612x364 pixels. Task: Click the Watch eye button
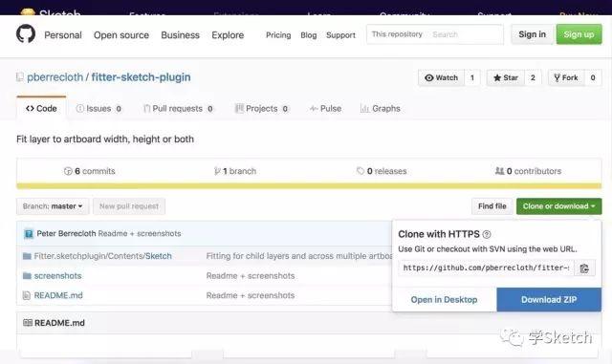click(441, 77)
